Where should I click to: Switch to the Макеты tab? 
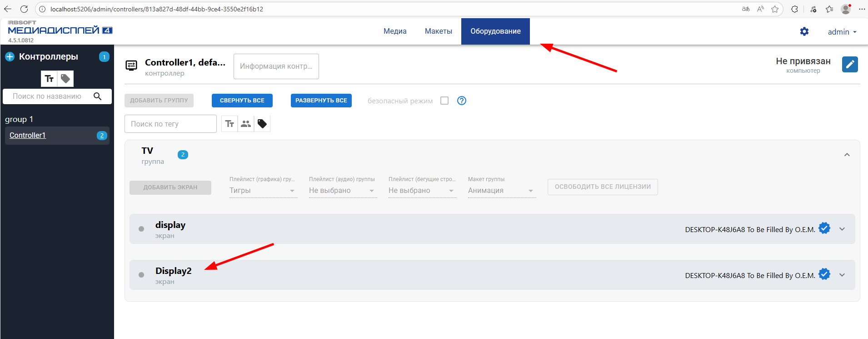point(438,31)
